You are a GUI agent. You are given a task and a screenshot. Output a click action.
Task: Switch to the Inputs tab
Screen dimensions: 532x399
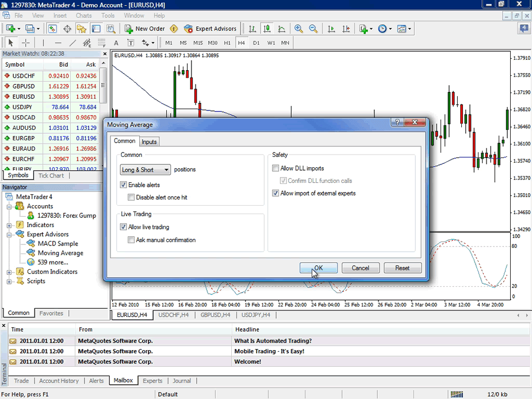pyautogui.click(x=149, y=142)
